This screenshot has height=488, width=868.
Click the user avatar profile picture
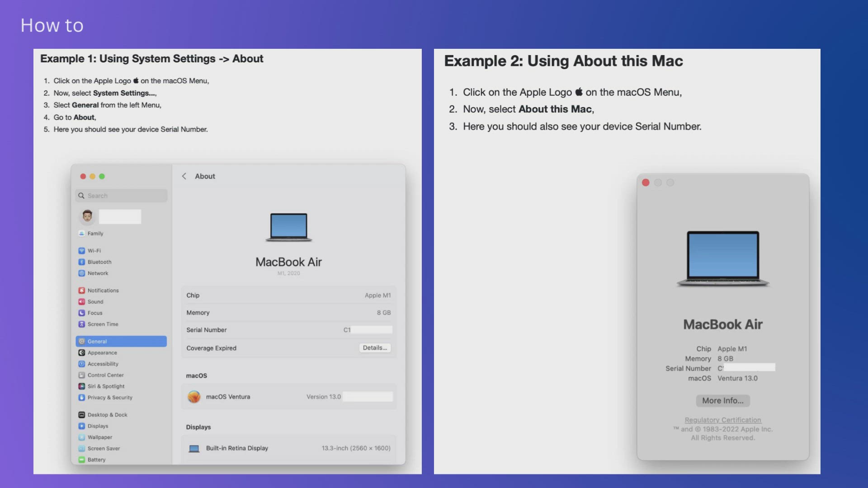click(x=87, y=216)
